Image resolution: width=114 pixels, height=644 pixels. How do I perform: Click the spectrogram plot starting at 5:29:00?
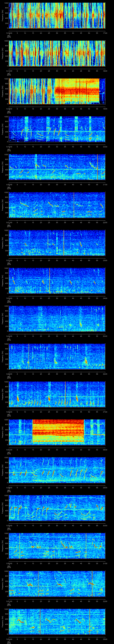point(57,508)
